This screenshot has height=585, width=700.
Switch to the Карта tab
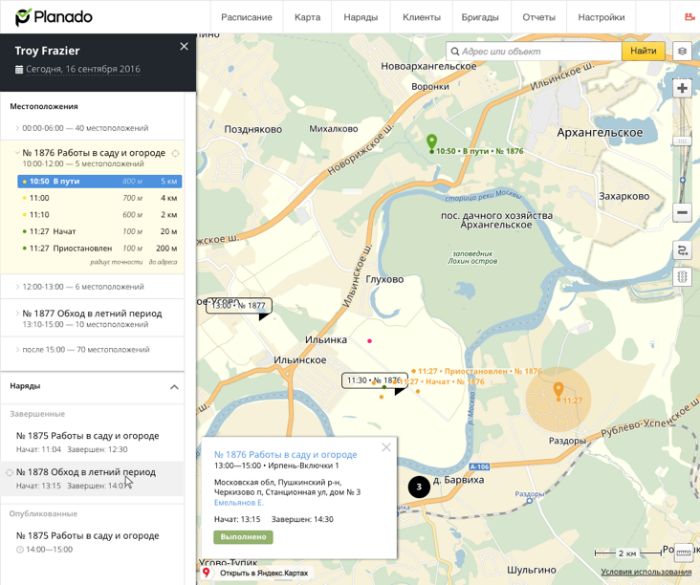point(307,17)
